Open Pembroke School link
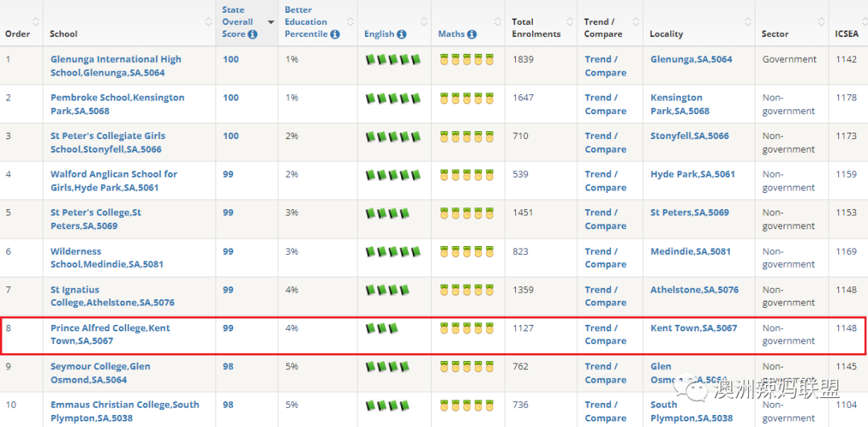The width and height of the screenshot is (868, 427). coord(117,104)
